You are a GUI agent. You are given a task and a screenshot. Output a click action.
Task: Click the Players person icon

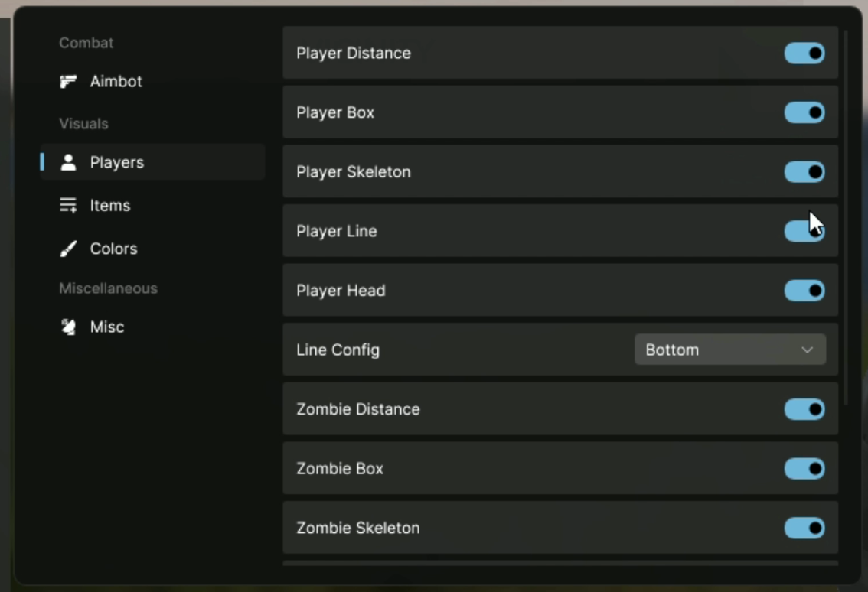click(69, 162)
